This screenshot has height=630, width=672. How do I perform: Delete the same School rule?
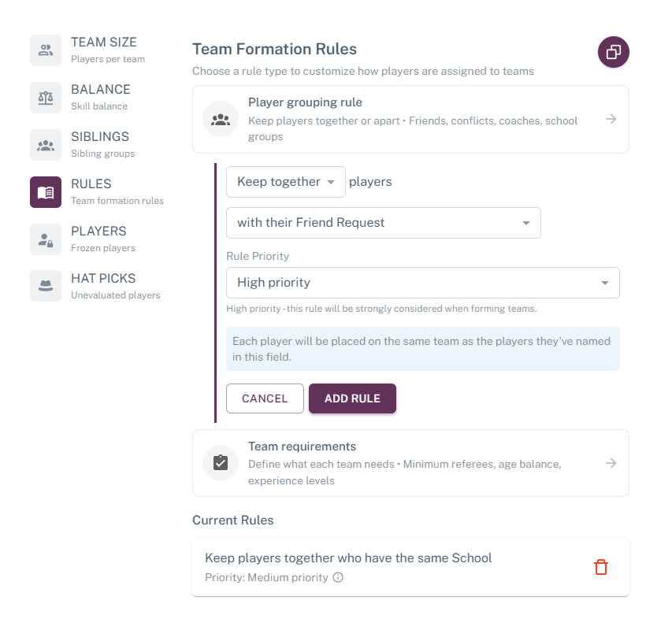click(601, 567)
